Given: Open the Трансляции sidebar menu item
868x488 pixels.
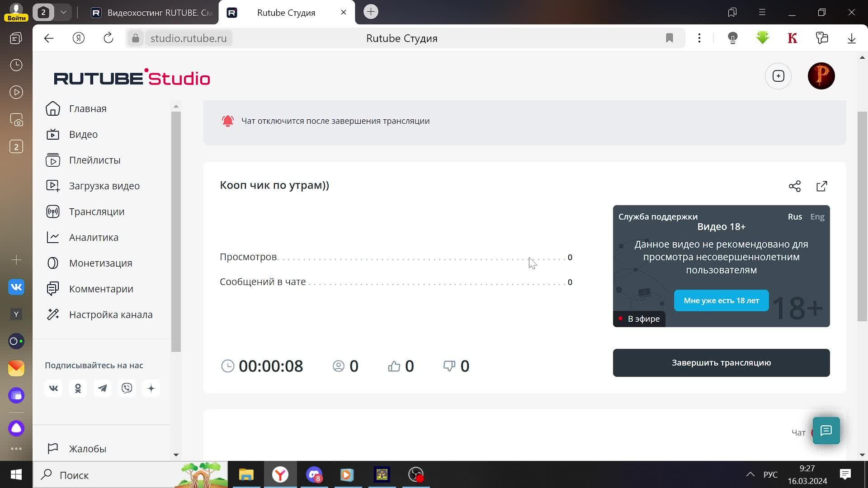Looking at the screenshot, I should pos(96,212).
